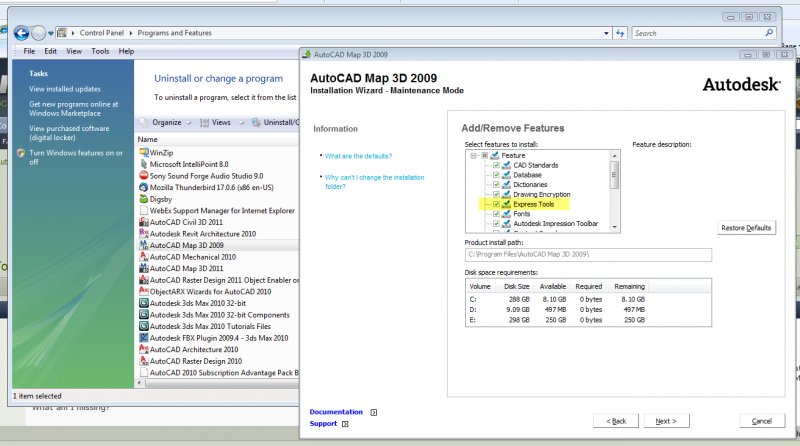Click the Mozilla Thunderbird icon in list

[144, 187]
